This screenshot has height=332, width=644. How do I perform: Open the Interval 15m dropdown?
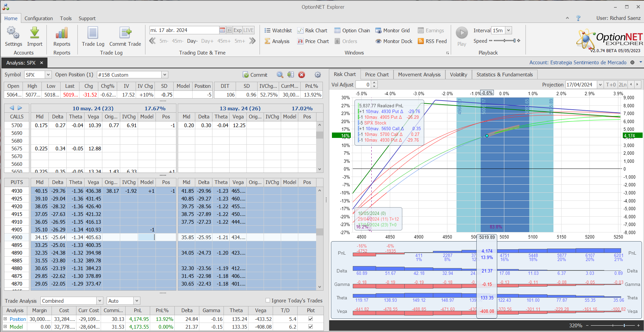tap(508, 30)
